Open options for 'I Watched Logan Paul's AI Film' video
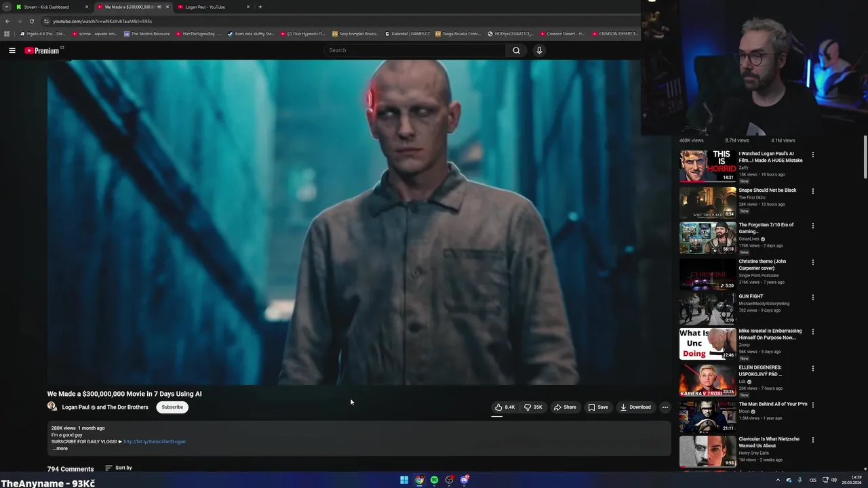Image resolution: width=868 pixels, height=488 pixels. click(813, 155)
